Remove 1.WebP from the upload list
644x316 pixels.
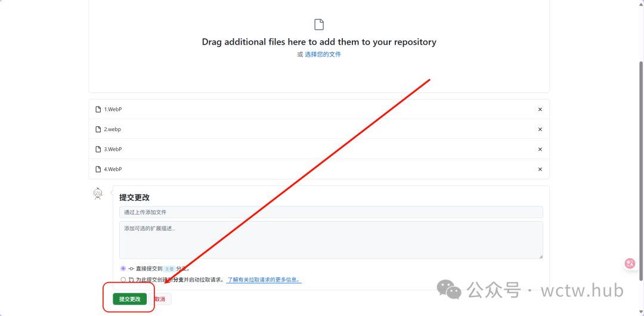click(x=540, y=110)
